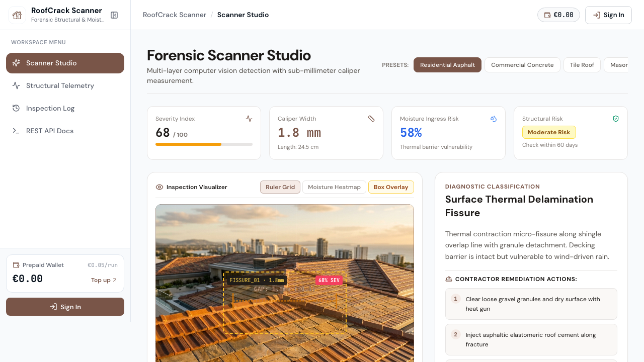Viewport: 644px width, 362px height.
Task: Click the wallet icon in header balance pill
Action: coord(547,15)
